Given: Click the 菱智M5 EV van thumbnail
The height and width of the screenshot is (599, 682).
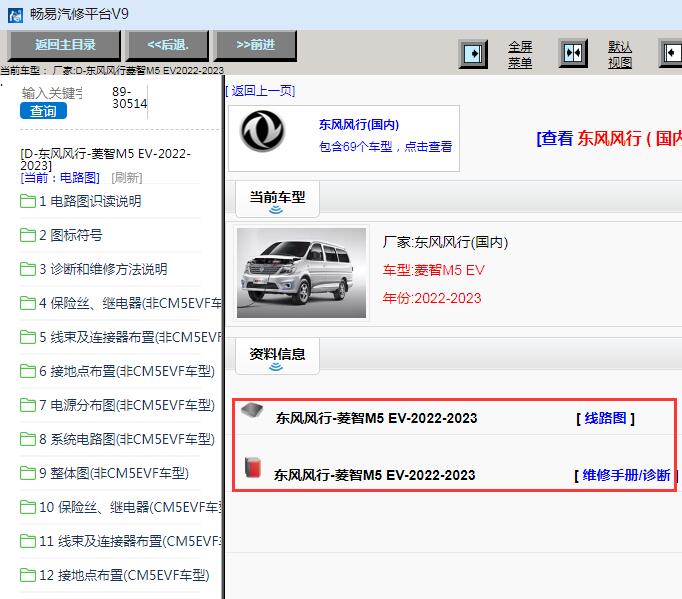Looking at the screenshot, I should (301, 273).
